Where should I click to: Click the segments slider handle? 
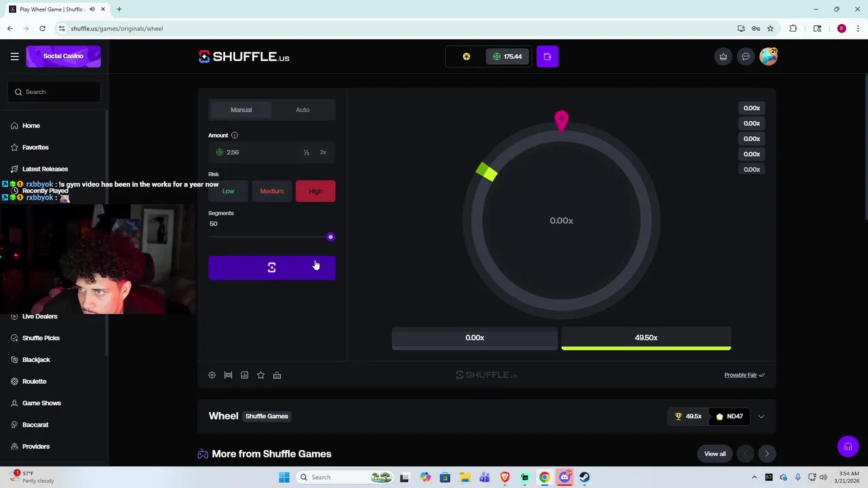click(330, 237)
